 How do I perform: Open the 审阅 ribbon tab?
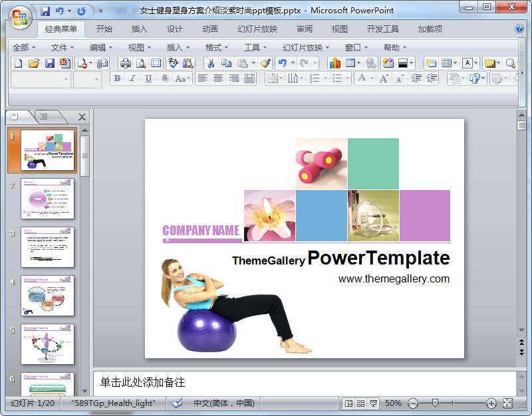coord(305,29)
